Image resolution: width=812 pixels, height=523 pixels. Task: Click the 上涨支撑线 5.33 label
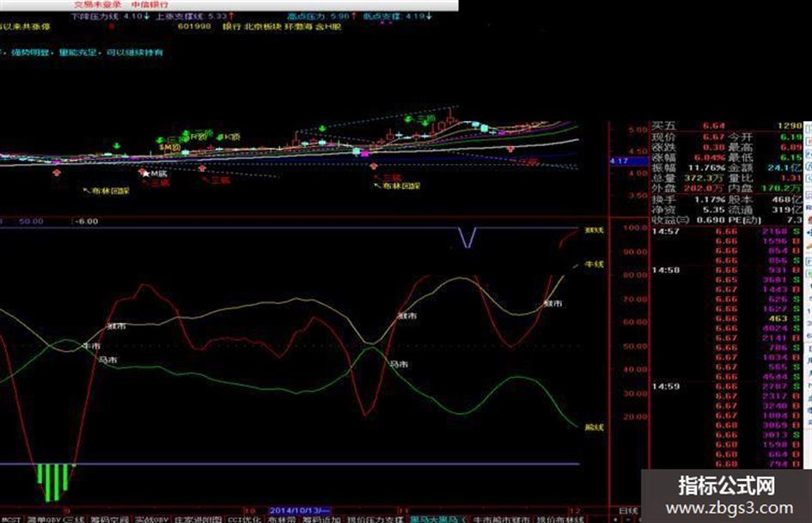click(x=195, y=16)
